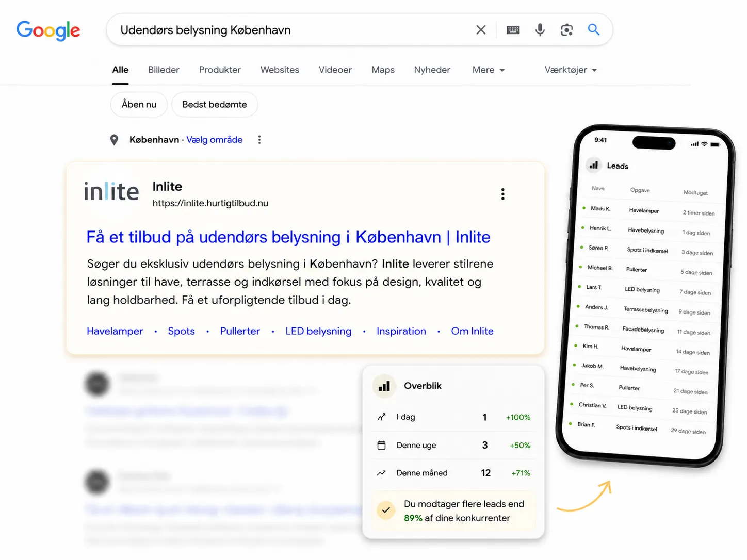Viewport: 747px width, 560px height.
Task: Click the blue magnifier search icon
Action: (594, 29)
